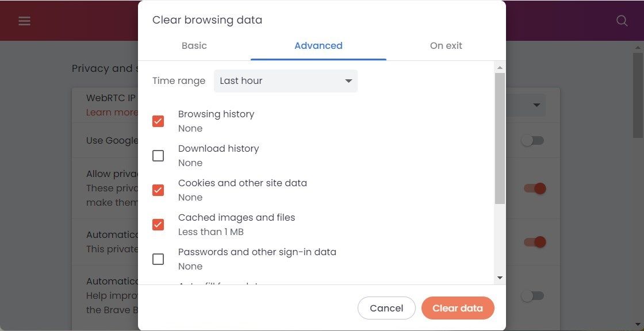The height and width of the screenshot is (331, 644).
Task: Toggle the Use Google services switch
Action: click(532, 140)
